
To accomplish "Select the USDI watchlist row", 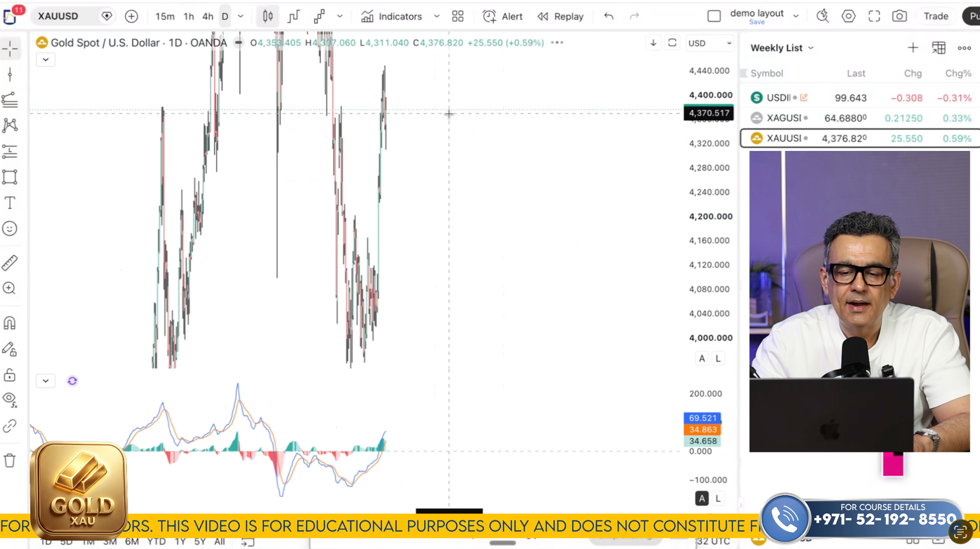I will 860,98.
